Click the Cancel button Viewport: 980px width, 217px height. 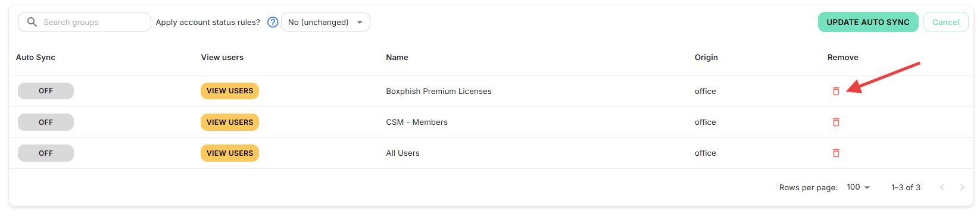946,22
